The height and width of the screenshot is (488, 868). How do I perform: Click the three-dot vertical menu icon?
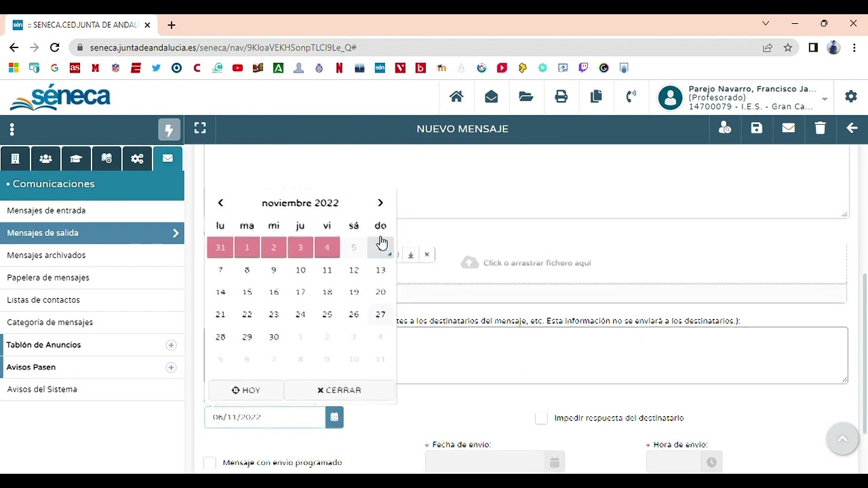click(12, 129)
